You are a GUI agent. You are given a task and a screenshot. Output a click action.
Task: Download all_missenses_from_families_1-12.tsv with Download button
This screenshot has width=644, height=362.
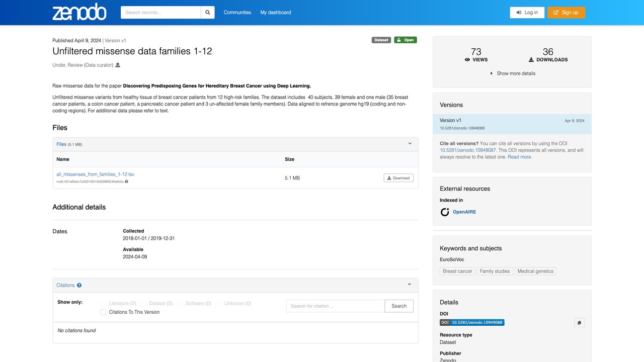[398, 178]
